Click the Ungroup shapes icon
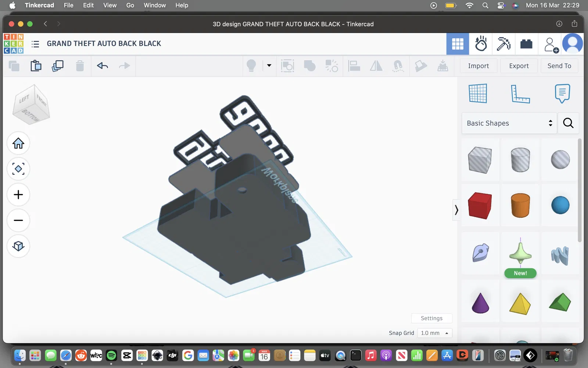The width and height of the screenshot is (588, 368). 332,66
